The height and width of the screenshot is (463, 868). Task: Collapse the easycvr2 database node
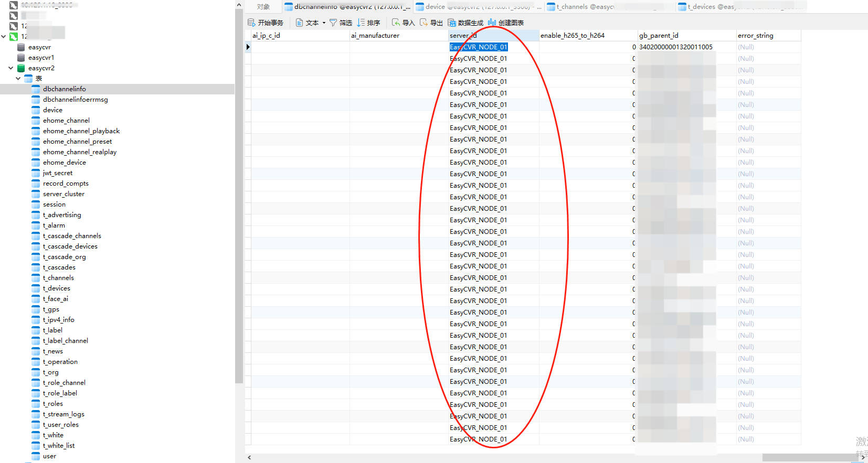click(10, 68)
